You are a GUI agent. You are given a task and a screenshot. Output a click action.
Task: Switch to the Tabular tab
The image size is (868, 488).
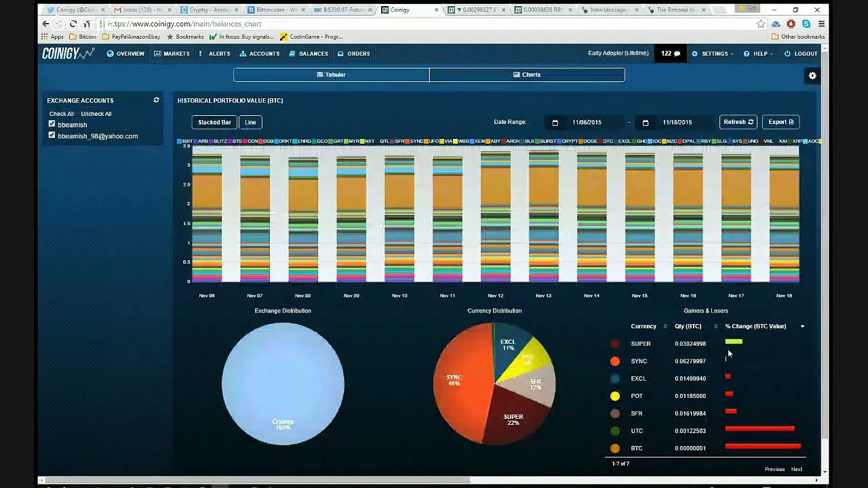coord(332,75)
